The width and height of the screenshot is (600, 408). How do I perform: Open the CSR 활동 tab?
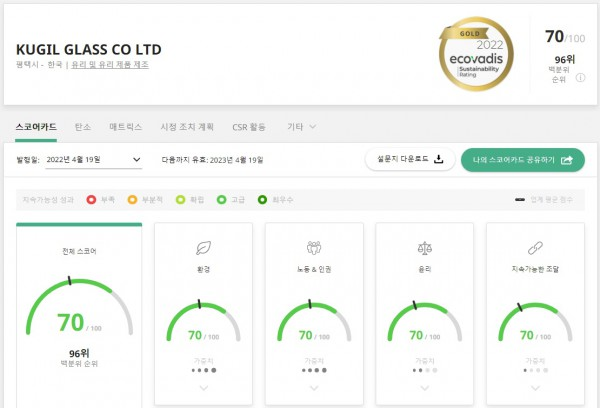tap(249, 127)
